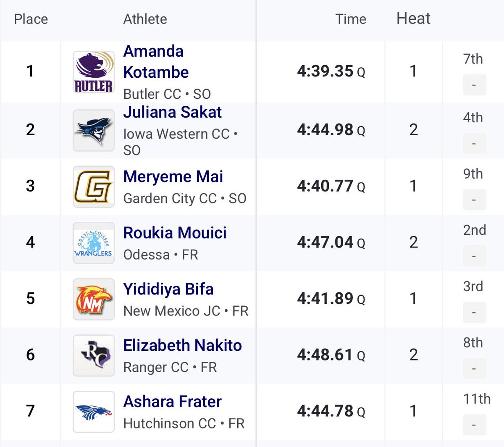504x447 pixels.
Task: Open Juliana Sakat's athlete profile
Action: pos(173,112)
